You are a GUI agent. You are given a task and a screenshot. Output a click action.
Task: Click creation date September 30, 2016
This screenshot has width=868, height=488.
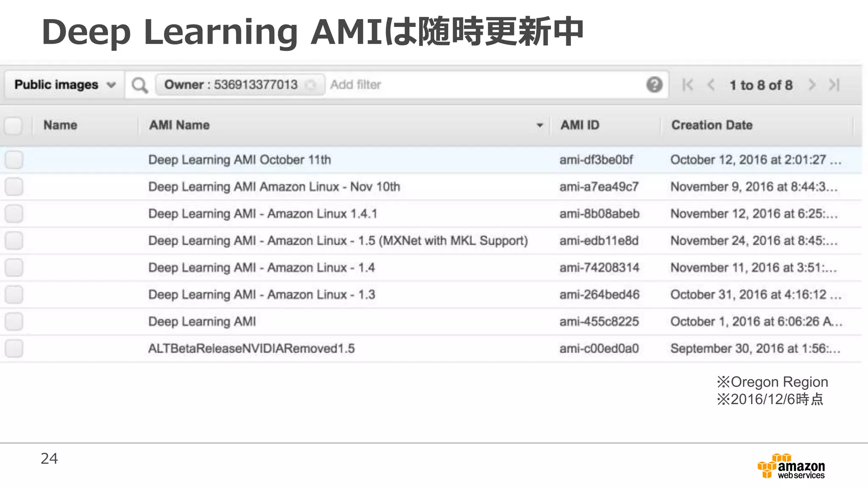pos(755,349)
